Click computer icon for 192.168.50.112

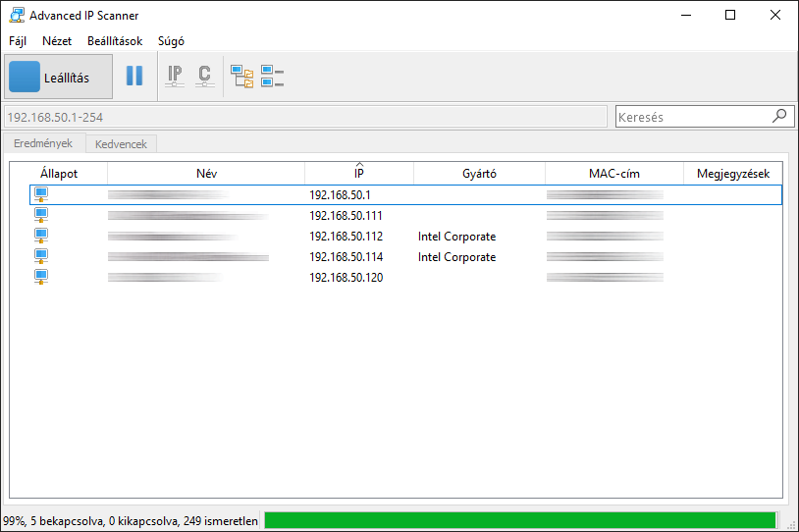tap(41, 236)
